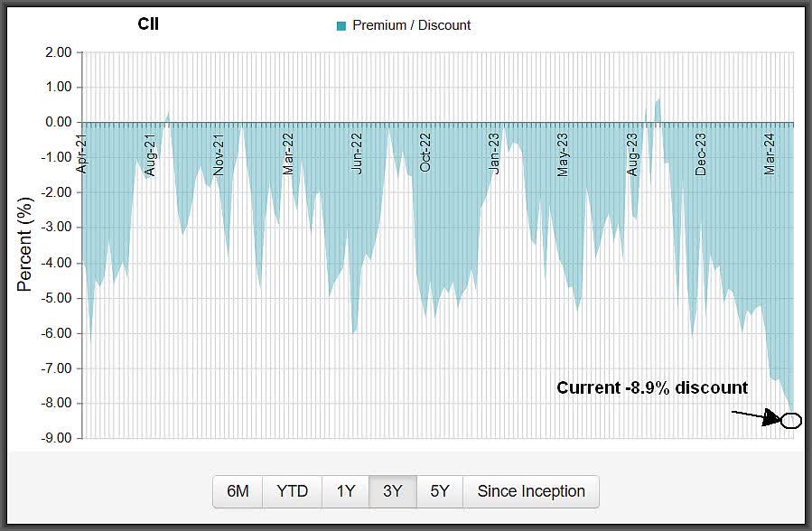Viewport: 812px width, 531px height.
Task: Toggle the Premium / Discount legend swatch
Action: coord(341,26)
